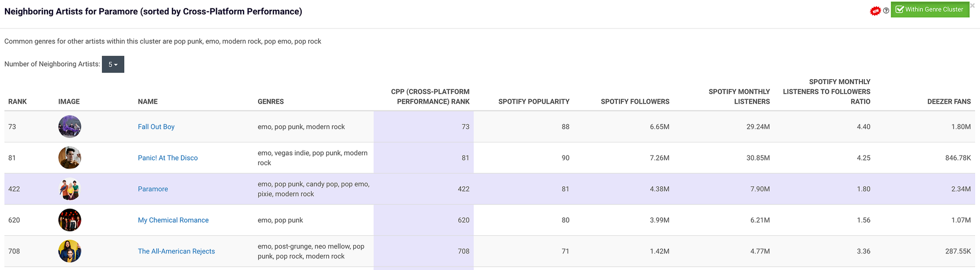The image size is (980, 270).
Task: Click the Paramore artist image
Action: click(x=70, y=189)
